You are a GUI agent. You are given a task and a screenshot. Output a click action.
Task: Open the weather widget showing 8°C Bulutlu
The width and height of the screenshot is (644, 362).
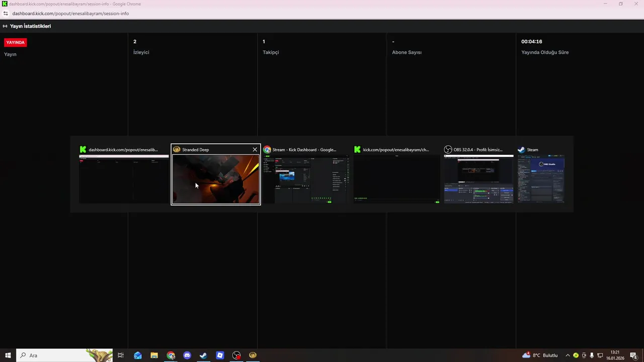pyautogui.click(x=540, y=355)
